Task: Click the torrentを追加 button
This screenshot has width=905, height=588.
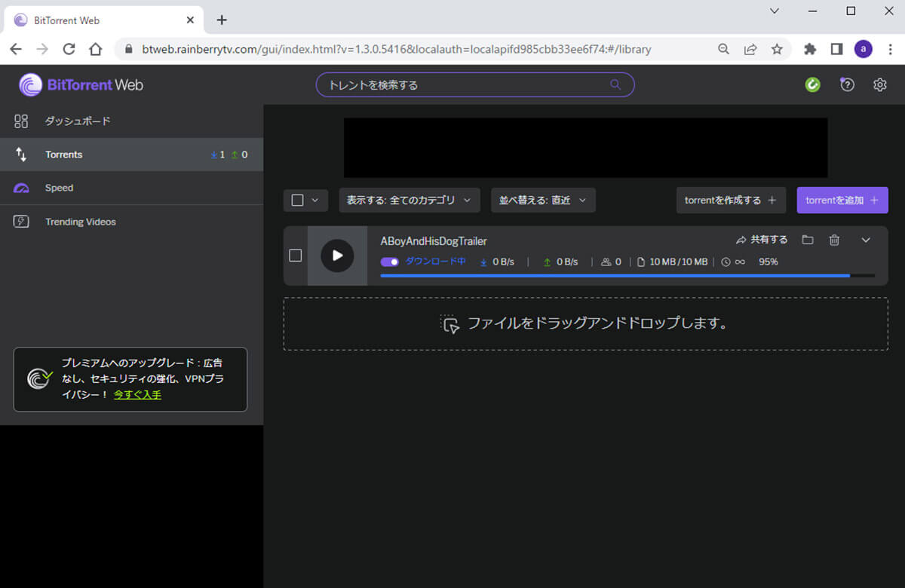Action: tap(842, 201)
